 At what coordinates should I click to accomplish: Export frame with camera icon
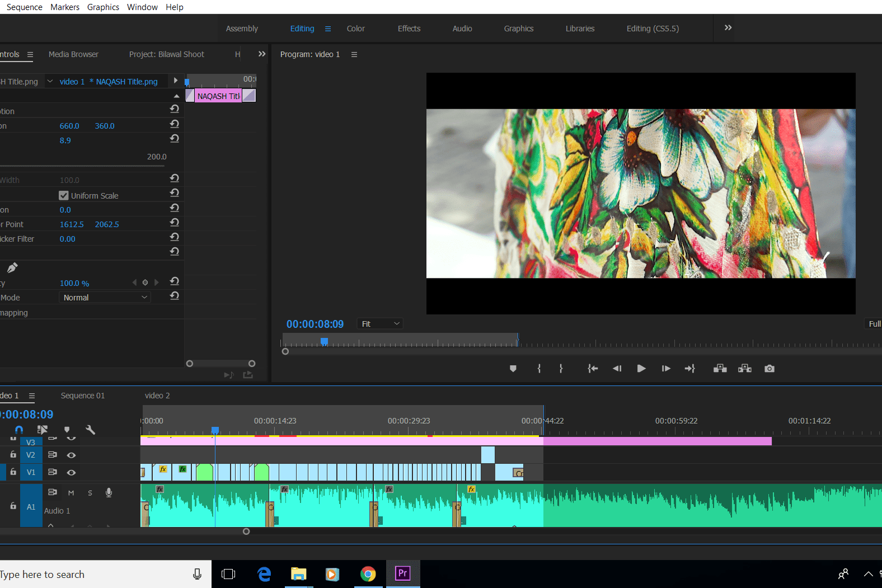[770, 369]
